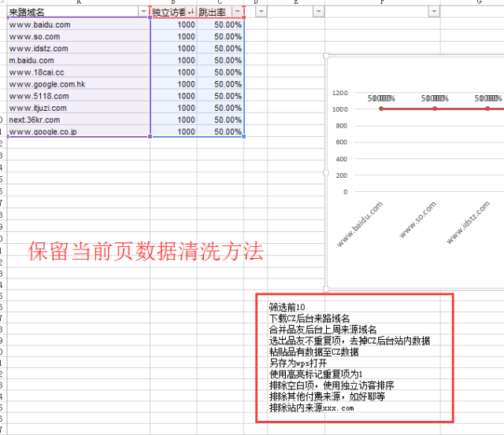Select bounce rate 50.00% in www.so.com row
The image size is (504, 435).
[x=220, y=37]
